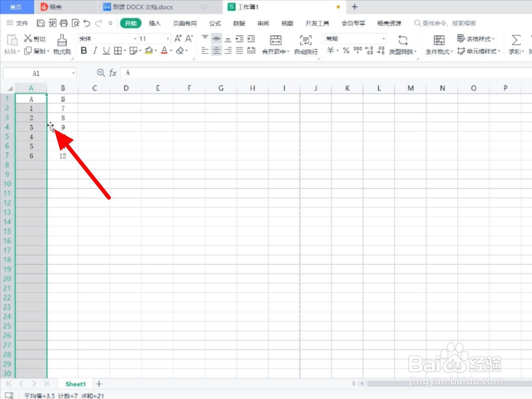This screenshot has height=399, width=532.
Task: Open the File (文件) menu
Action: click(x=17, y=23)
